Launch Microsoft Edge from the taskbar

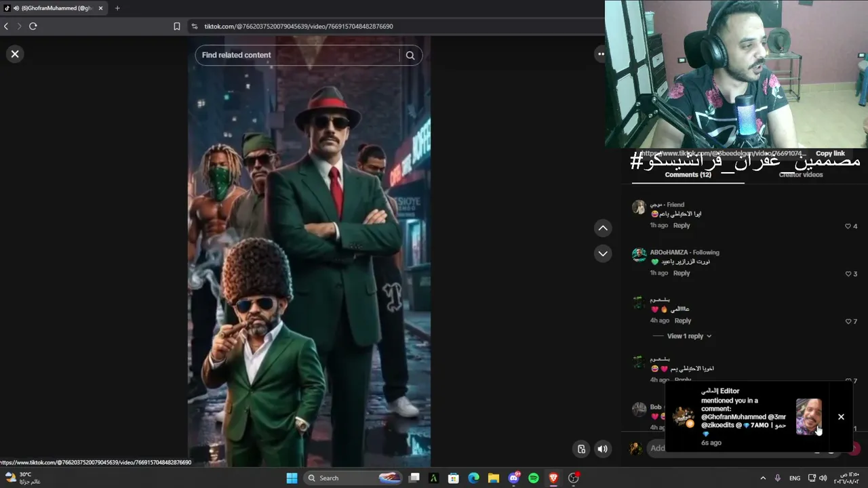point(474,478)
